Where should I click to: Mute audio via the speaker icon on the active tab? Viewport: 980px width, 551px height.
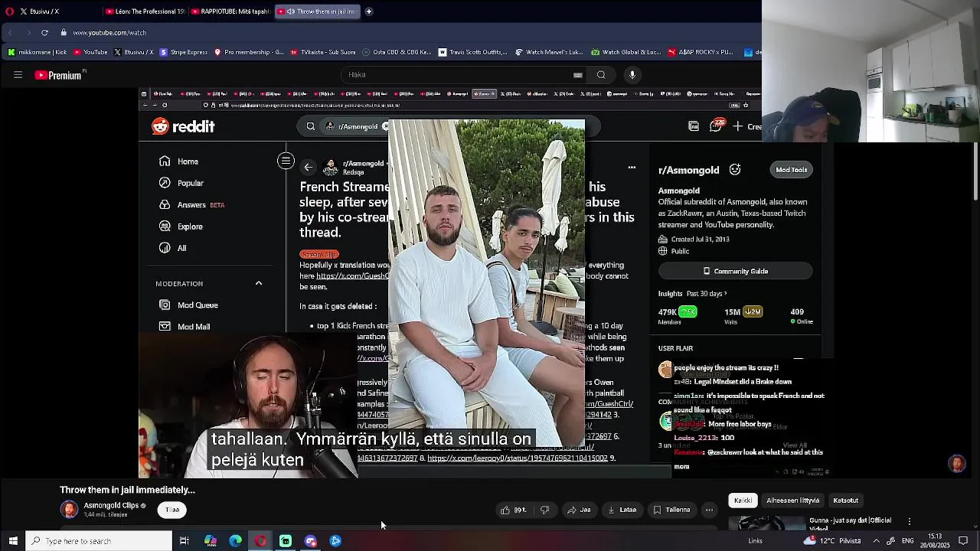(292, 11)
